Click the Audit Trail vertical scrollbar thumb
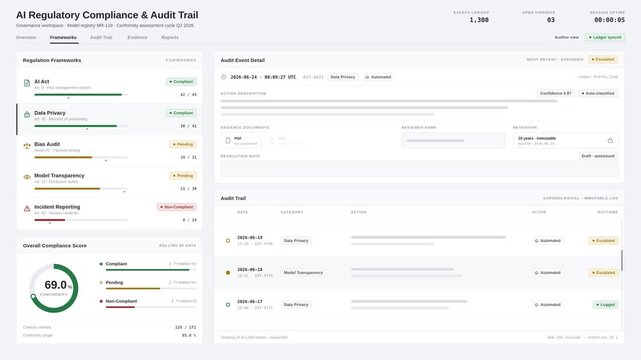This screenshot has height=360, width=641. click(x=622, y=260)
